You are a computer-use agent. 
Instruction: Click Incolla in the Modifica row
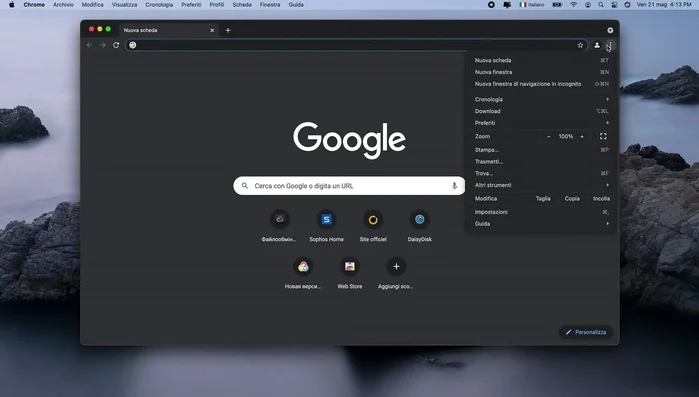(x=601, y=199)
